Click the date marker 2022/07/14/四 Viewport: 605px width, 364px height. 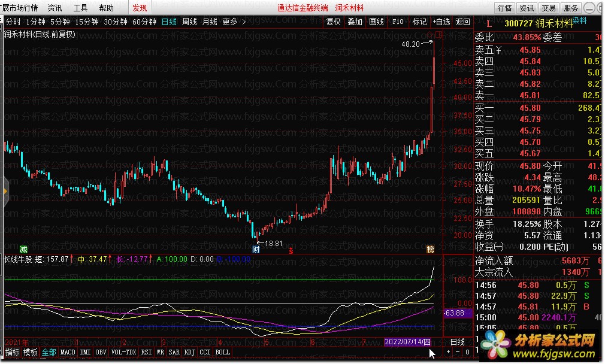[407, 342]
